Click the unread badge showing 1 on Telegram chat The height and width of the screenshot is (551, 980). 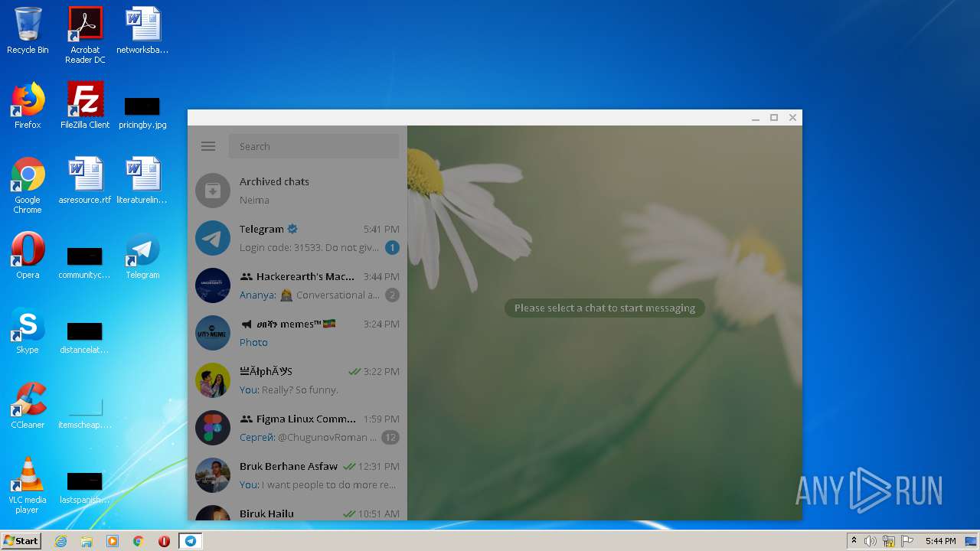(392, 247)
